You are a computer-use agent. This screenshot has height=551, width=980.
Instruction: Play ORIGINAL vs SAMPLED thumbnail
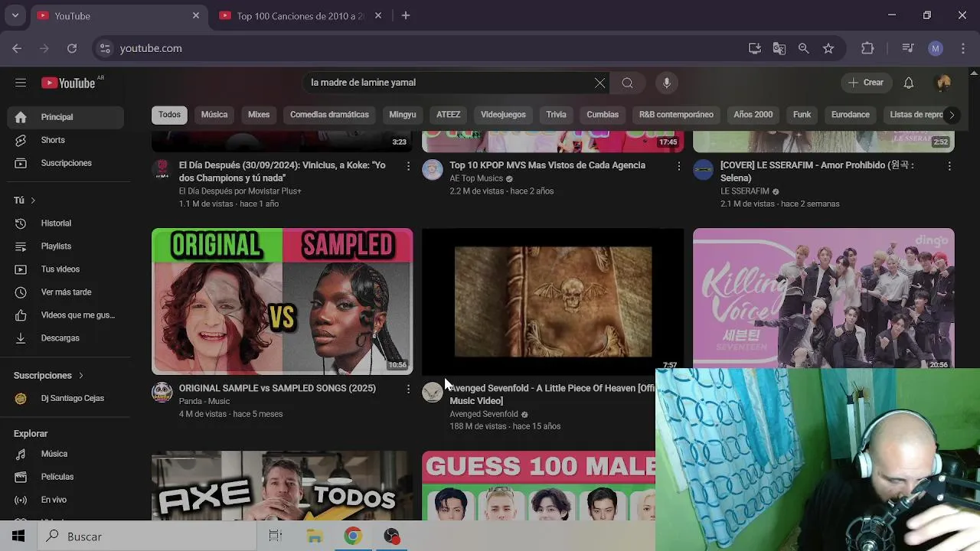coord(282,302)
